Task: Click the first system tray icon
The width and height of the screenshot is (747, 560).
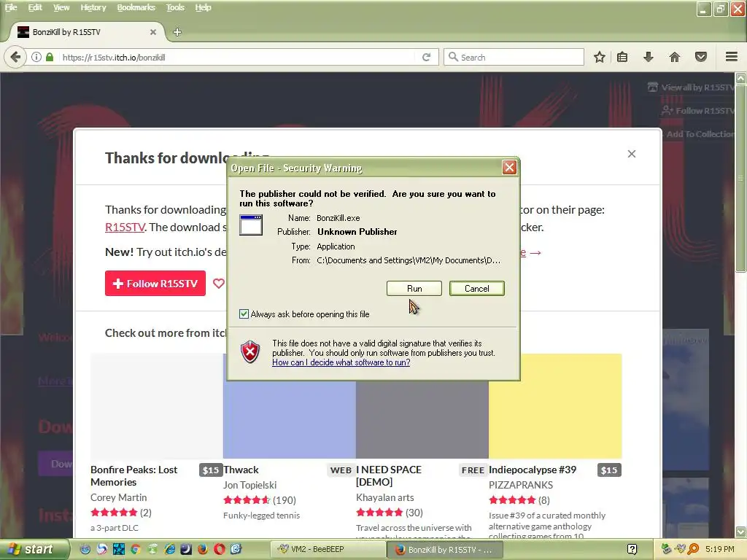Action: 667,549
